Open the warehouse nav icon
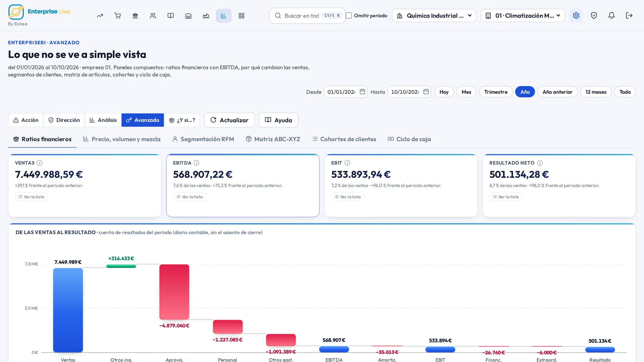 coord(188,16)
